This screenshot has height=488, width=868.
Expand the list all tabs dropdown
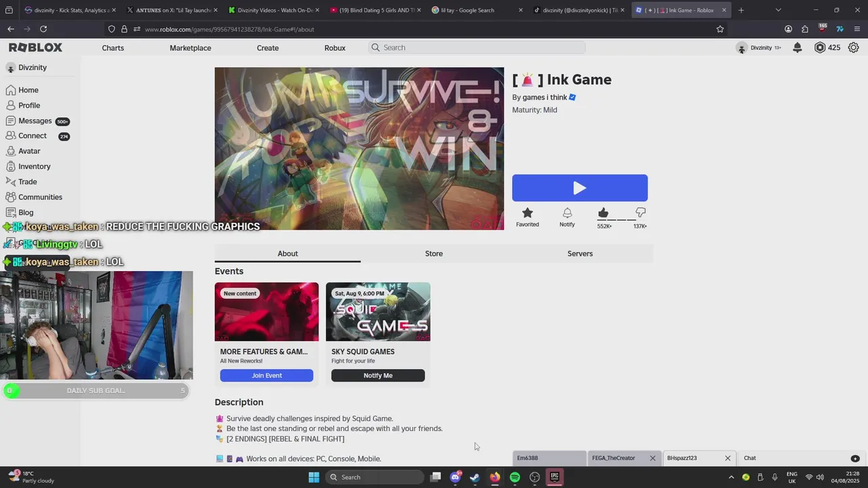pyautogui.click(x=778, y=10)
